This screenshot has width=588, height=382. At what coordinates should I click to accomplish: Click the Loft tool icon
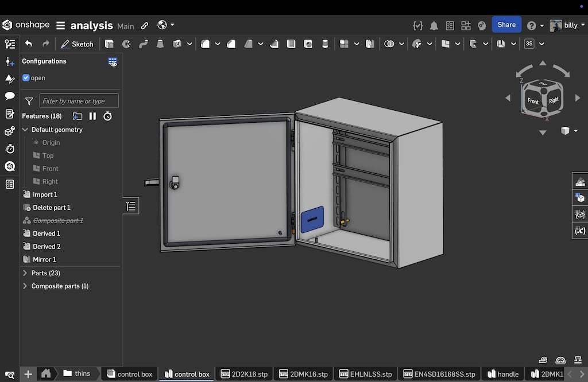[x=160, y=44]
